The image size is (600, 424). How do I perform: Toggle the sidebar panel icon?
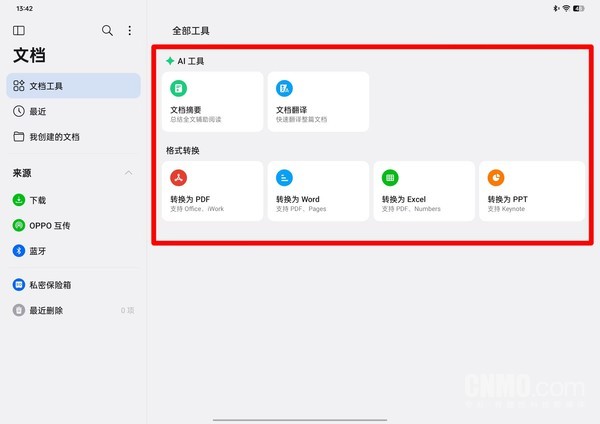click(x=19, y=31)
